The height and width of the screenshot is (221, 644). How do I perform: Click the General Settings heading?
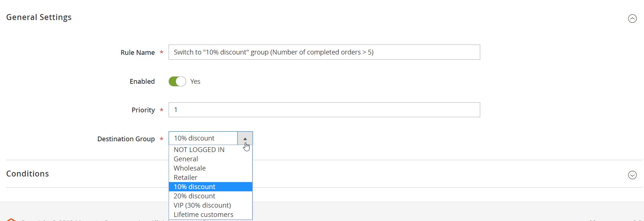pyautogui.click(x=39, y=17)
